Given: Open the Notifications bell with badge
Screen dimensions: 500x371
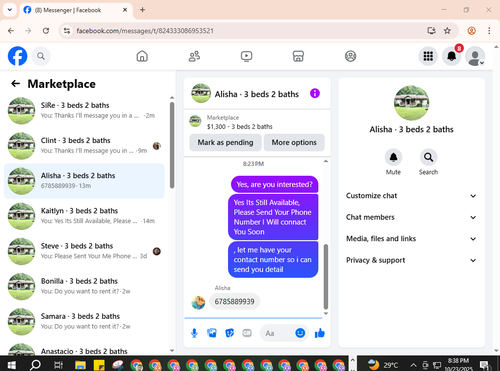Looking at the screenshot, I should point(452,56).
